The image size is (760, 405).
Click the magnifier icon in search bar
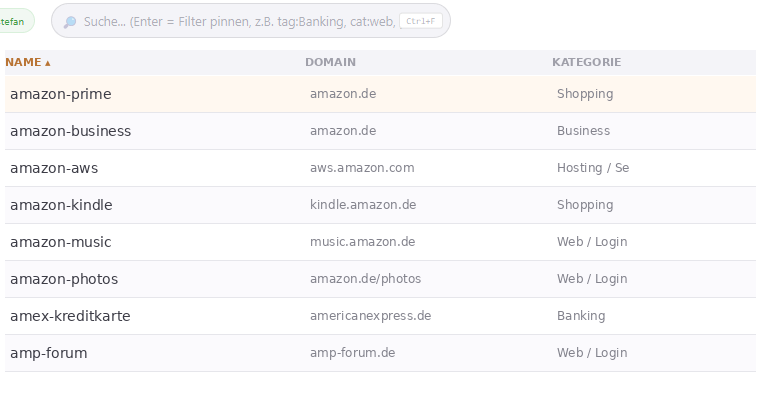click(x=70, y=21)
